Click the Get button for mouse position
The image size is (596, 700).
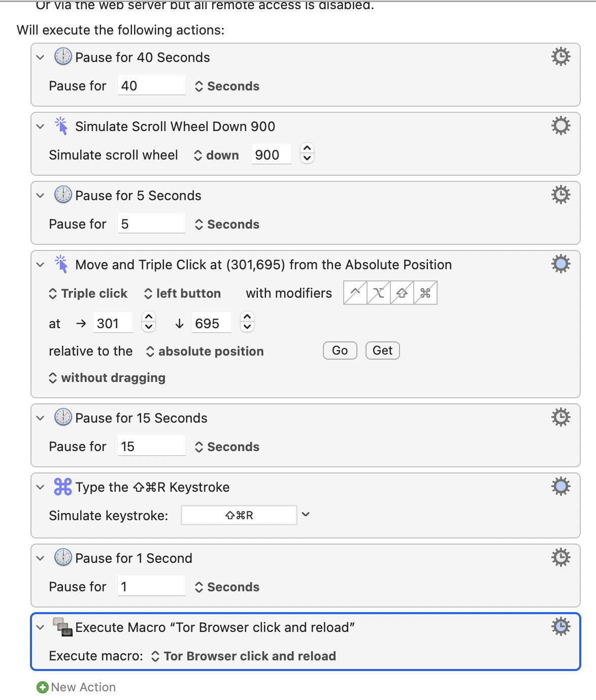click(x=383, y=351)
